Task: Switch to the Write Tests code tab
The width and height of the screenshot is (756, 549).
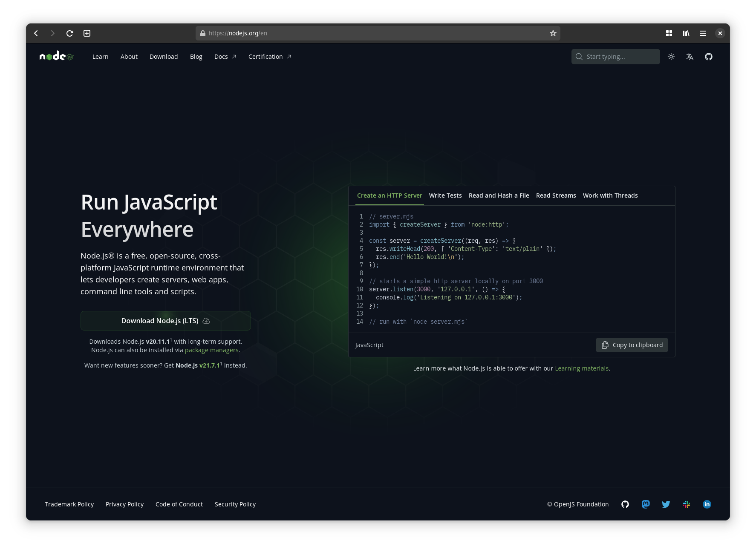Action: [445, 195]
